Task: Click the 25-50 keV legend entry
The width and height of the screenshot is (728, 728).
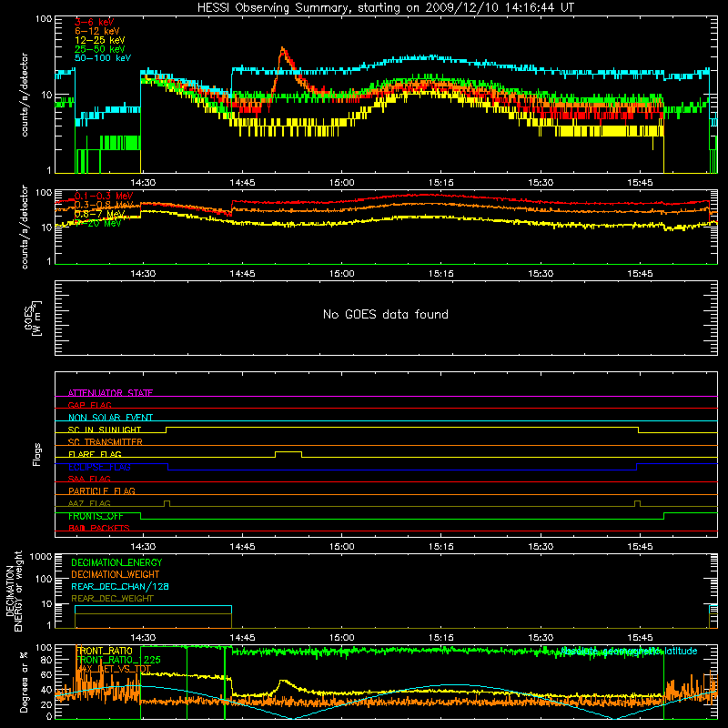Action: (99, 49)
